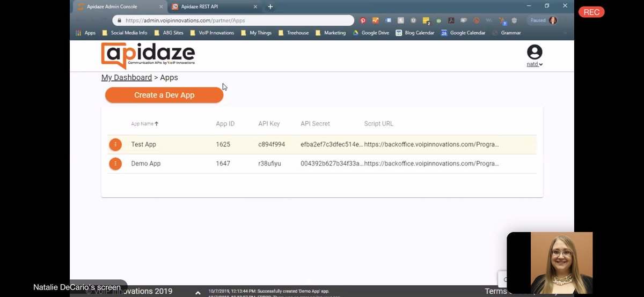Screen dimensions: 644x297
Task: Click the App ID column header
Action: pos(225,124)
